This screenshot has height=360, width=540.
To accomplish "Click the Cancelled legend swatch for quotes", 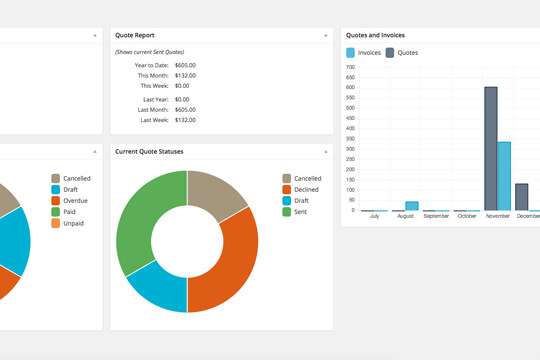I will coord(287,178).
